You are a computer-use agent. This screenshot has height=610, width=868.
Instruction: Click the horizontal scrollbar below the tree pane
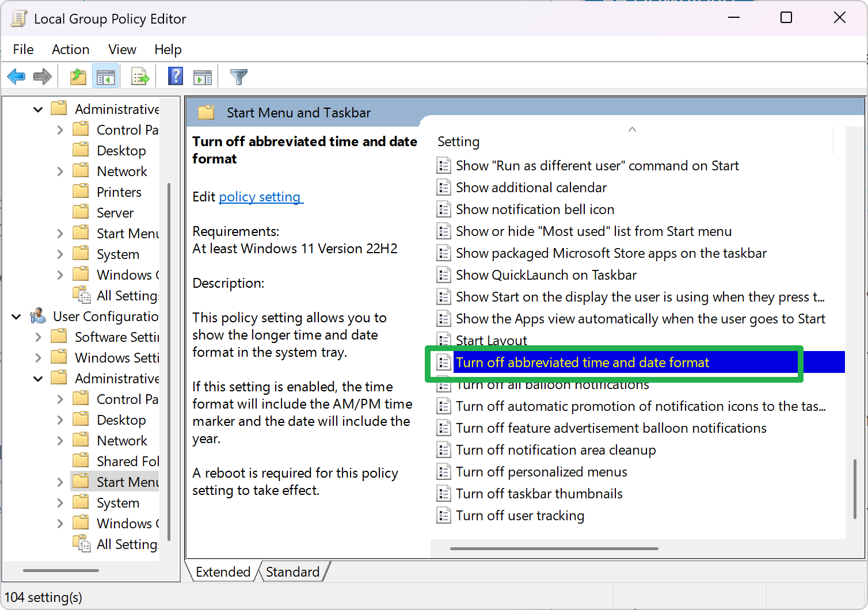60,570
